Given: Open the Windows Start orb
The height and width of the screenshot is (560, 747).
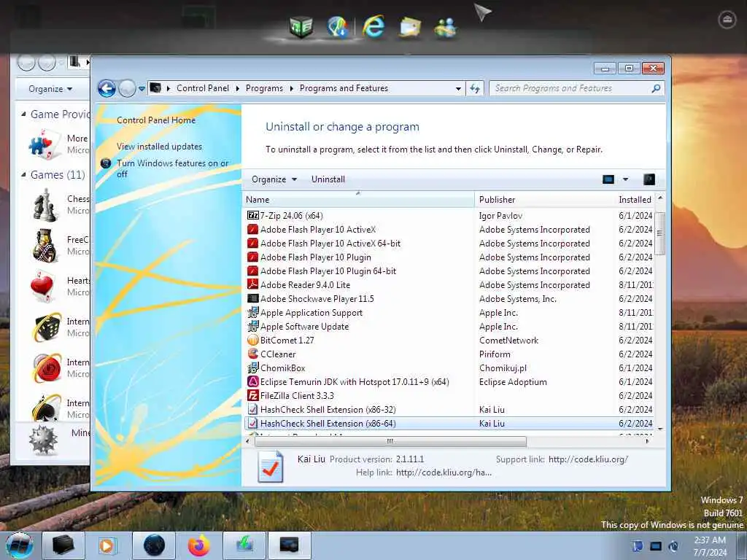Looking at the screenshot, I should tap(19, 545).
